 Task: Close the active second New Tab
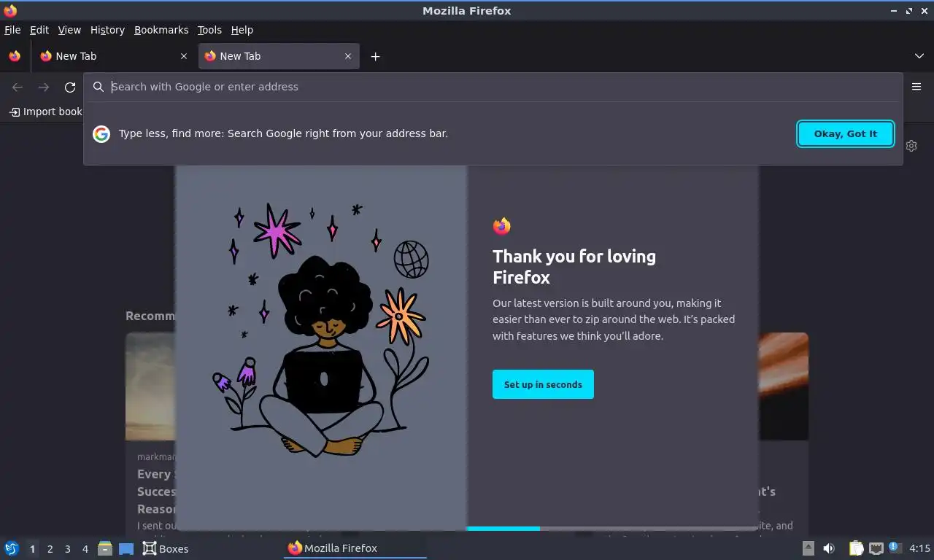[348, 56]
